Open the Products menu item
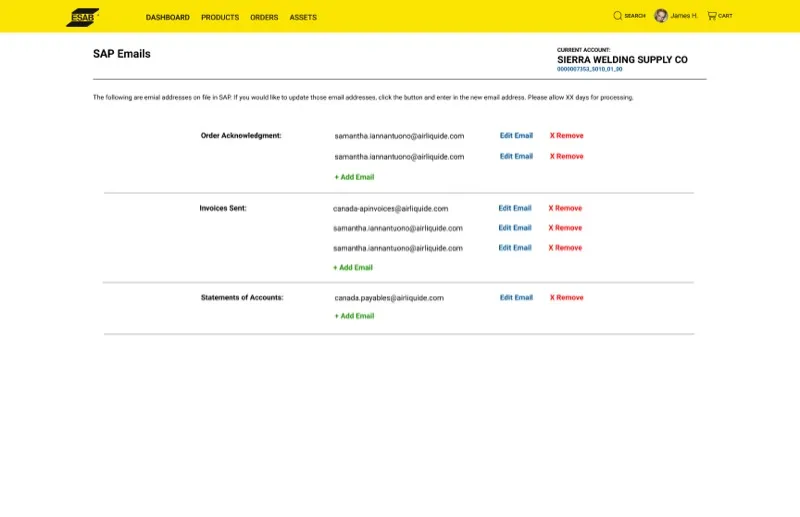Image resolution: width=800 pixels, height=517 pixels. click(220, 17)
